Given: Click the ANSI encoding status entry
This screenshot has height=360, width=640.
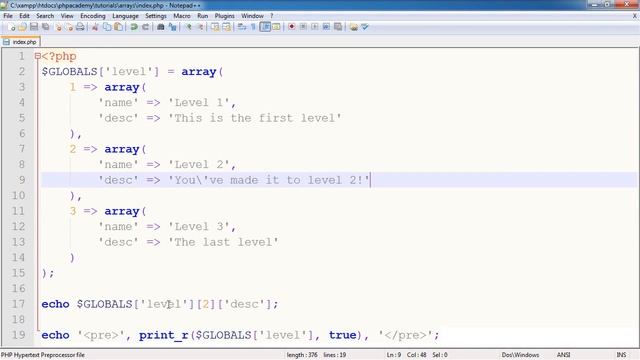Looking at the screenshot, I should pyautogui.click(x=563, y=355).
